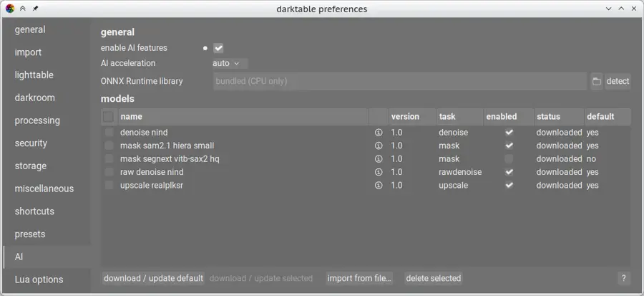Viewport: 644px width, 296px height.
Task: Click the enable AI features reset dot
Action: pos(205,48)
